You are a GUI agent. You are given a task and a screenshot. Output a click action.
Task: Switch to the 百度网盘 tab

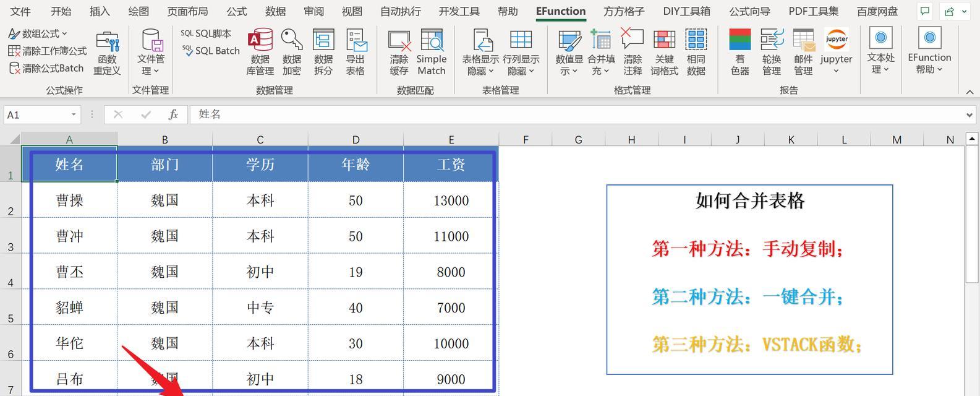click(877, 11)
